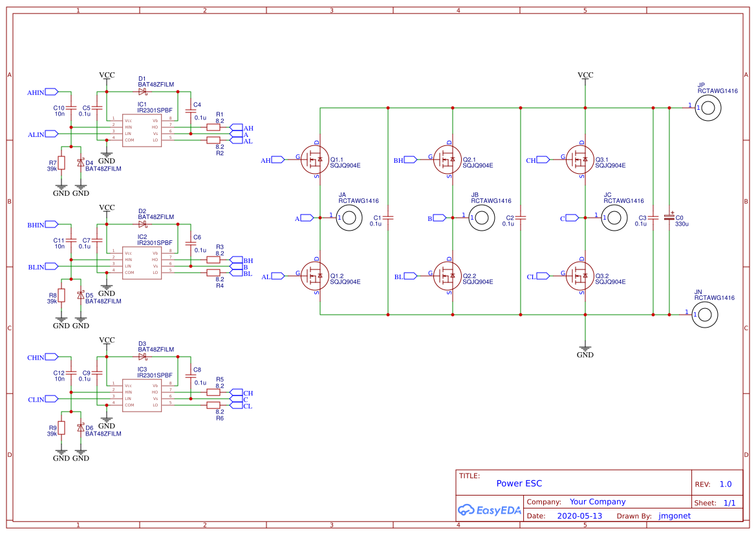Click connector JB symbol in bridge center
The width and height of the screenshot is (756, 535).
coord(481,218)
